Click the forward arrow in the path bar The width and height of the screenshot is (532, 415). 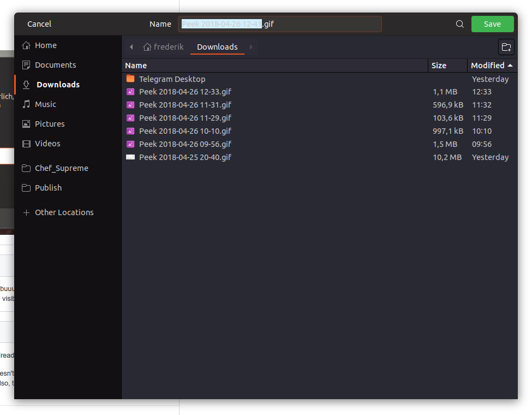tap(251, 47)
